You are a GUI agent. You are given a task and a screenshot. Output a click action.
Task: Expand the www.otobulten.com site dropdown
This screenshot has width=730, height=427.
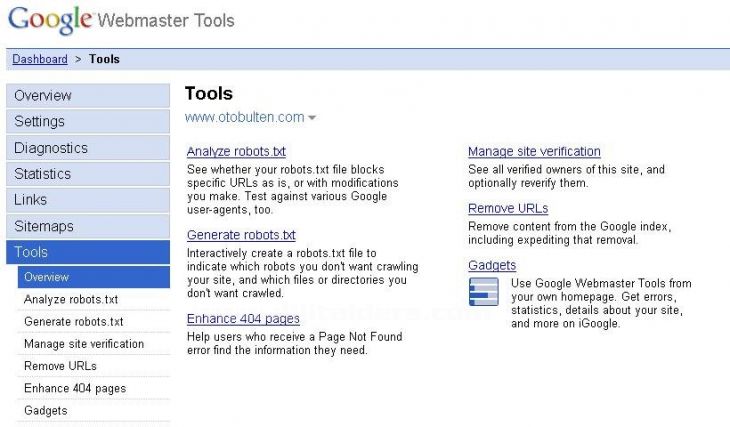pos(312,118)
